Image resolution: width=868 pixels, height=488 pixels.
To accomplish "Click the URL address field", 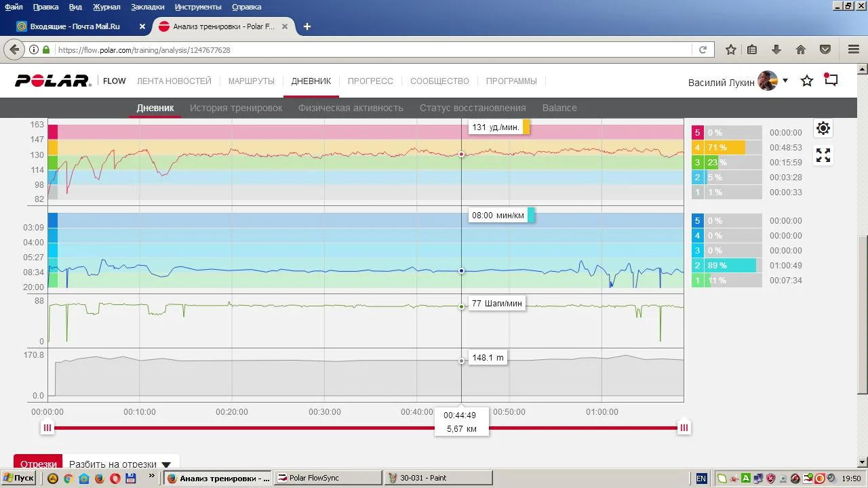I will pyautogui.click(x=373, y=50).
